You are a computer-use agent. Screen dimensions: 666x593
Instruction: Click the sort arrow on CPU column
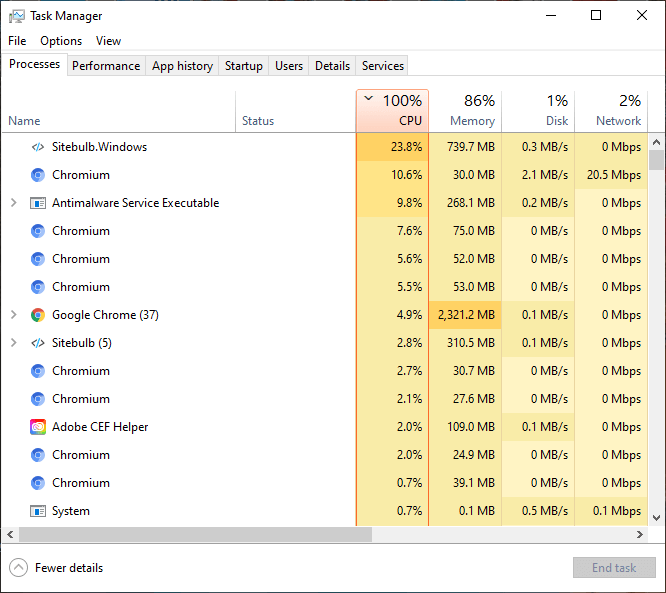pyautogui.click(x=369, y=99)
